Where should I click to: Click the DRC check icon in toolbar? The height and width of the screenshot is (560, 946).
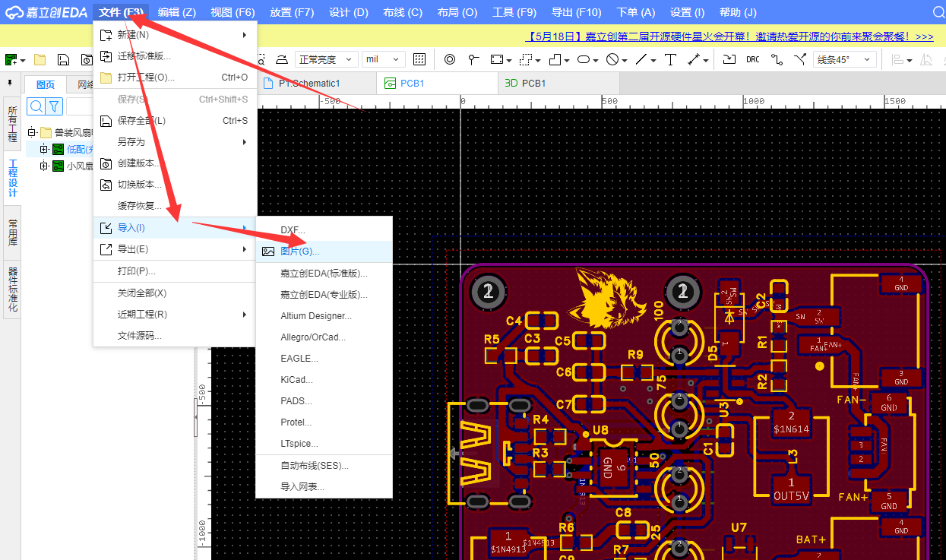coord(752,59)
